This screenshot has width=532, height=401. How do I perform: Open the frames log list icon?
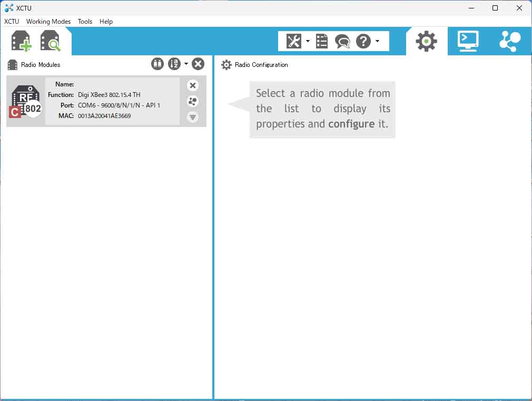(x=322, y=41)
